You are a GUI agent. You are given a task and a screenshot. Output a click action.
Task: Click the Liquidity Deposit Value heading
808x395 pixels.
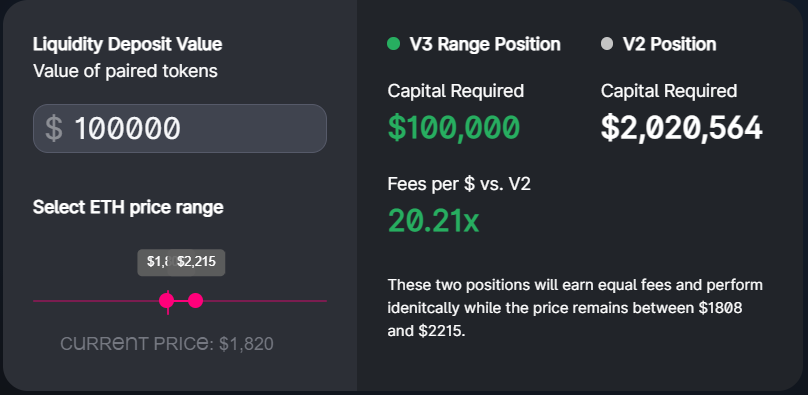point(128,44)
